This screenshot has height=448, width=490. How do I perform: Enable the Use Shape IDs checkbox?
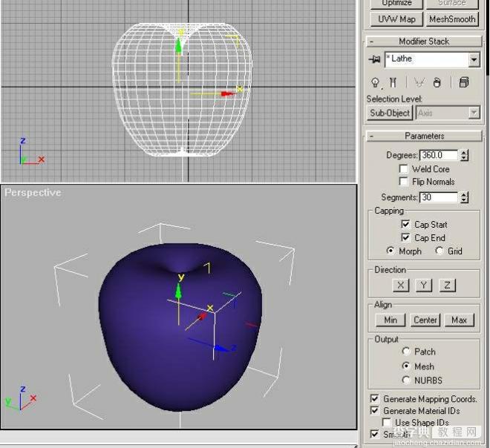[x=386, y=422]
